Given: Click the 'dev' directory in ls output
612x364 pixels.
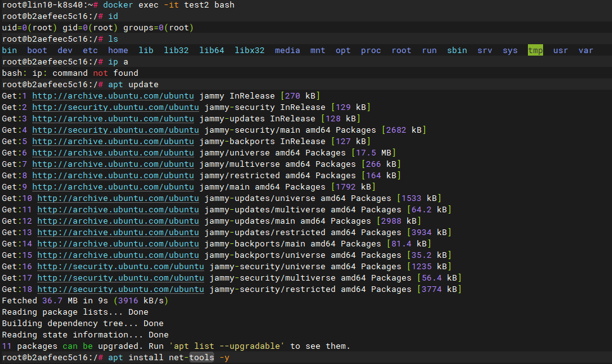Looking at the screenshot, I should [x=64, y=51].
